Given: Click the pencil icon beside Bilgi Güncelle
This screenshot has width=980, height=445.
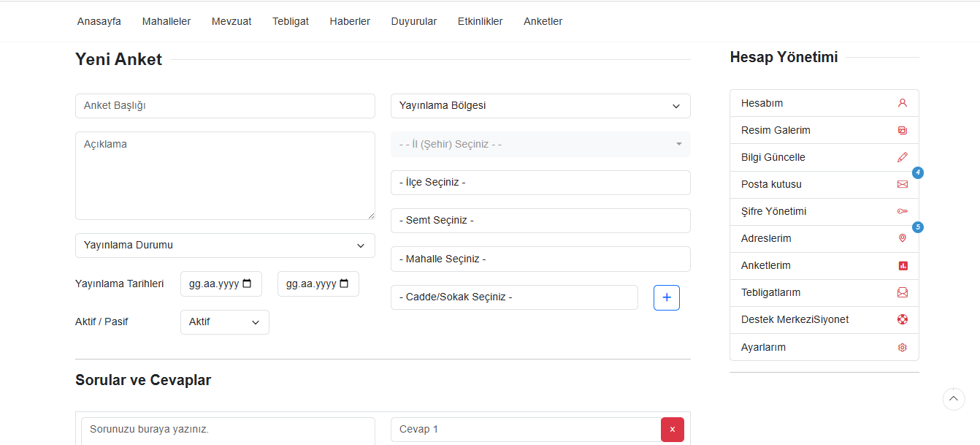Looking at the screenshot, I should tap(902, 157).
